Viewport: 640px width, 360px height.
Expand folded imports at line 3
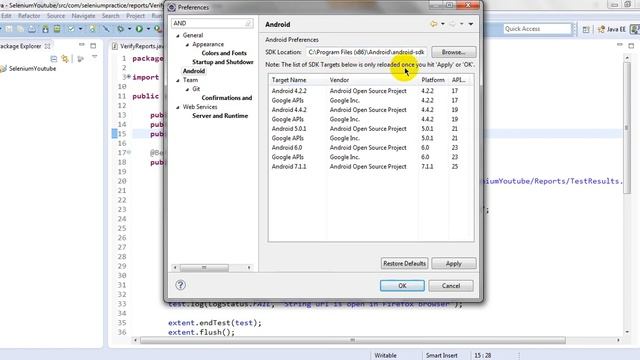click(129, 76)
